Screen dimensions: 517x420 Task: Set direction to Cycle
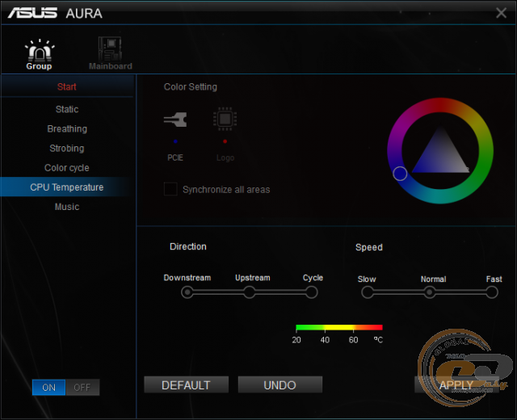[311, 292]
